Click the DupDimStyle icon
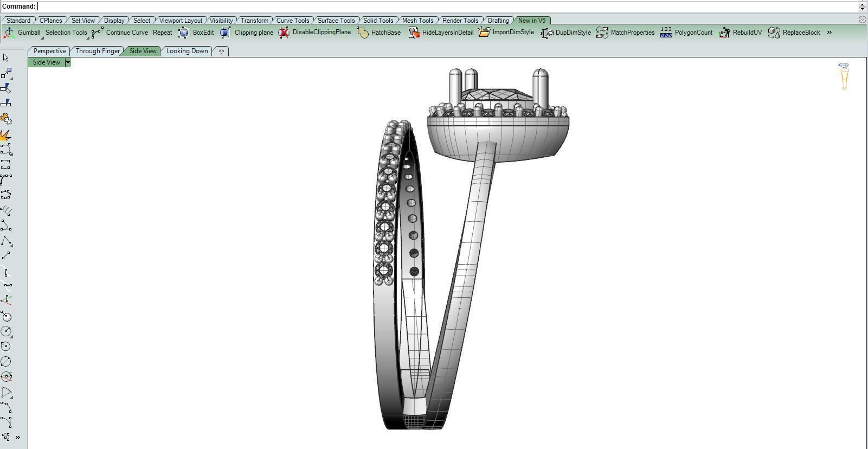This screenshot has width=868, height=449. point(546,33)
